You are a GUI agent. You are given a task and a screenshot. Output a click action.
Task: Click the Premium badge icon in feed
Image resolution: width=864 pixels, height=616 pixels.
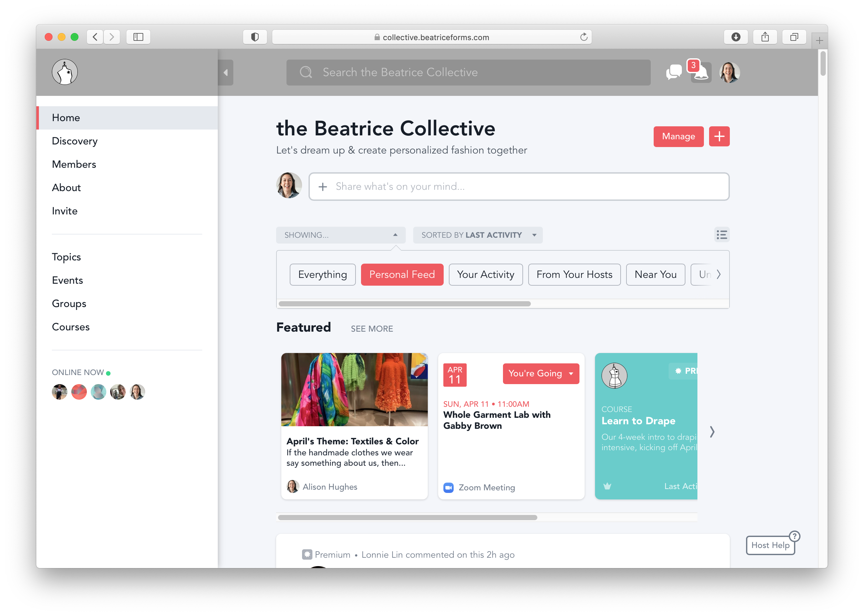(307, 554)
